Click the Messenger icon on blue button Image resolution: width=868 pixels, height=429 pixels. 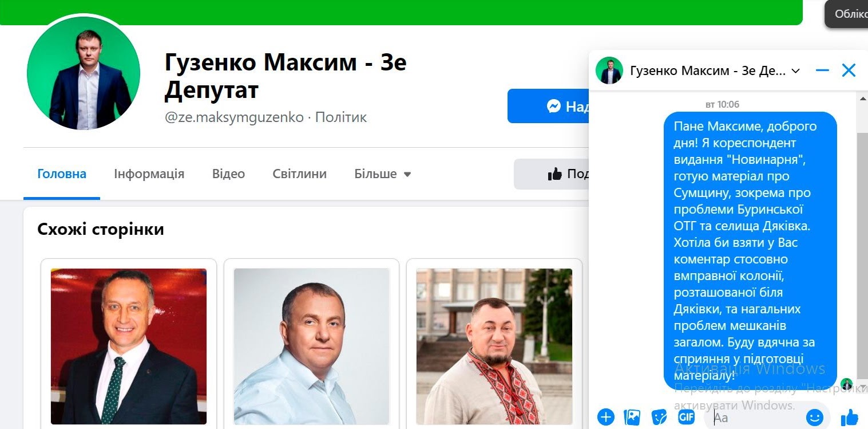553,106
